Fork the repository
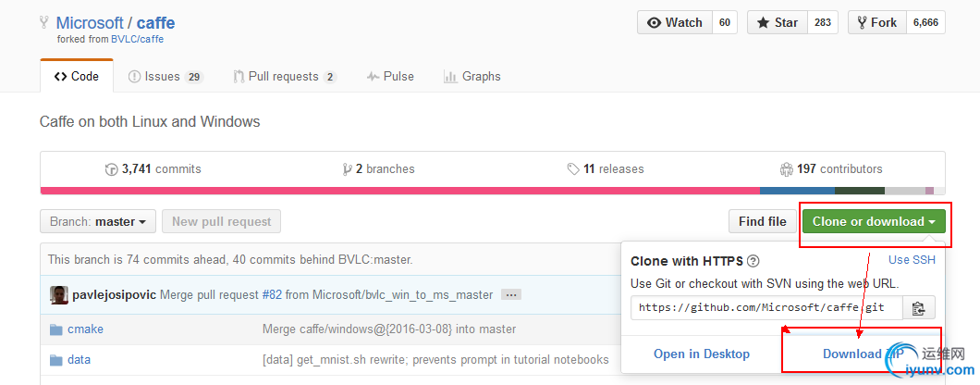This screenshot has height=385, width=980. click(876, 22)
